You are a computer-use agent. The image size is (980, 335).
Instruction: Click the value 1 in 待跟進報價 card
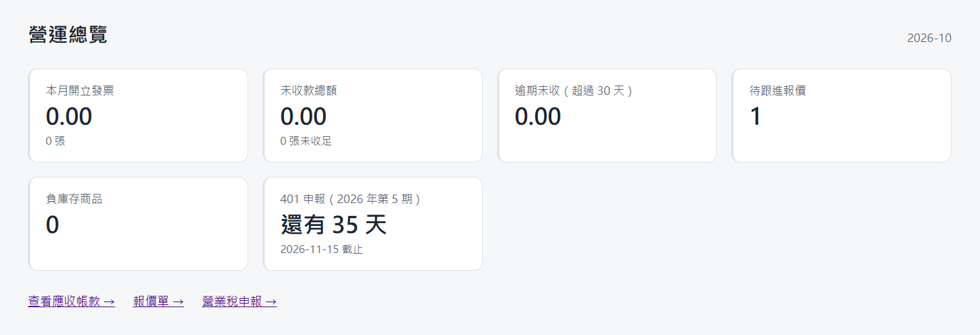tap(756, 116)
